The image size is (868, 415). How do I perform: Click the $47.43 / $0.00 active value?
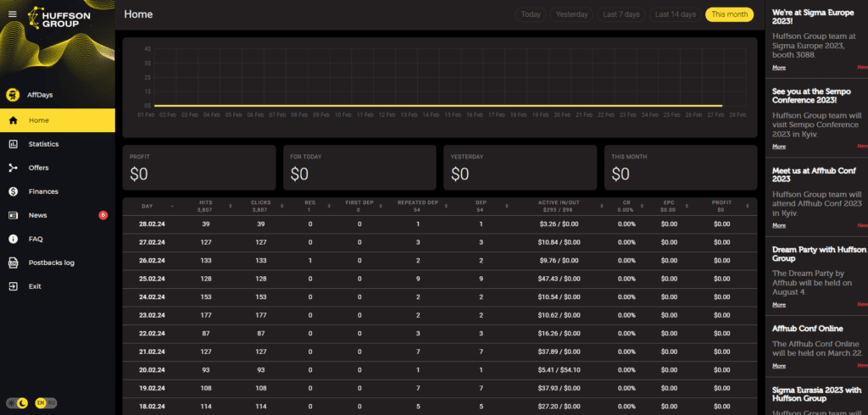[x=559, y=279]
